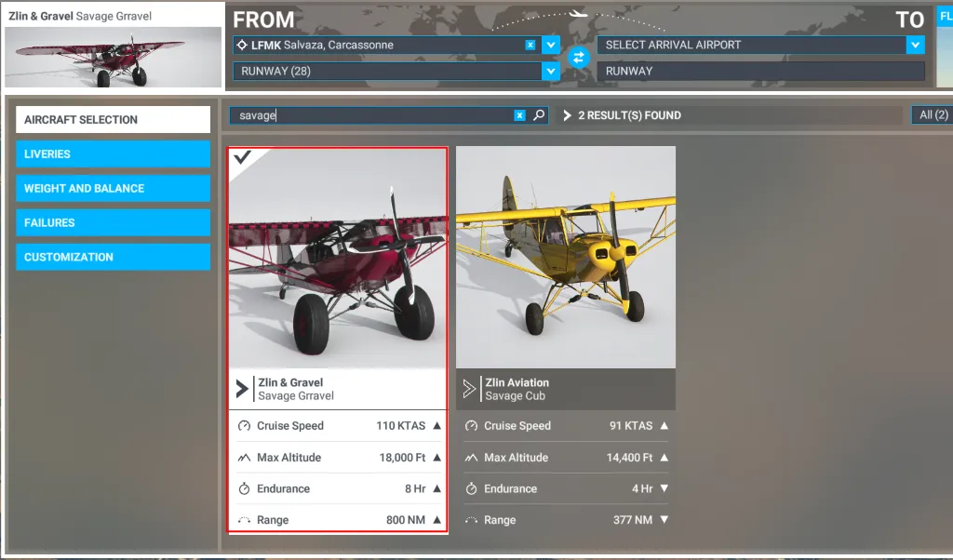The width and height of the screenshot is (953, 560).
Task: Click the Endurance clock icon on Savage Grravel
Action: (242, 487)
